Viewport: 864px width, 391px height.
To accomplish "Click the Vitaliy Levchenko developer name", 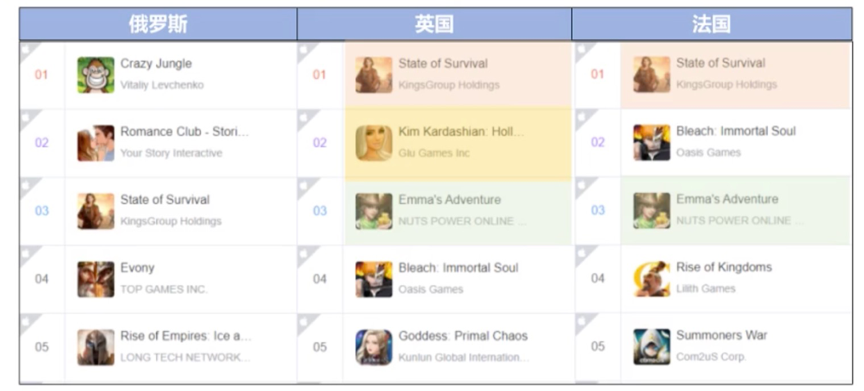I will [x=162, y=85].
